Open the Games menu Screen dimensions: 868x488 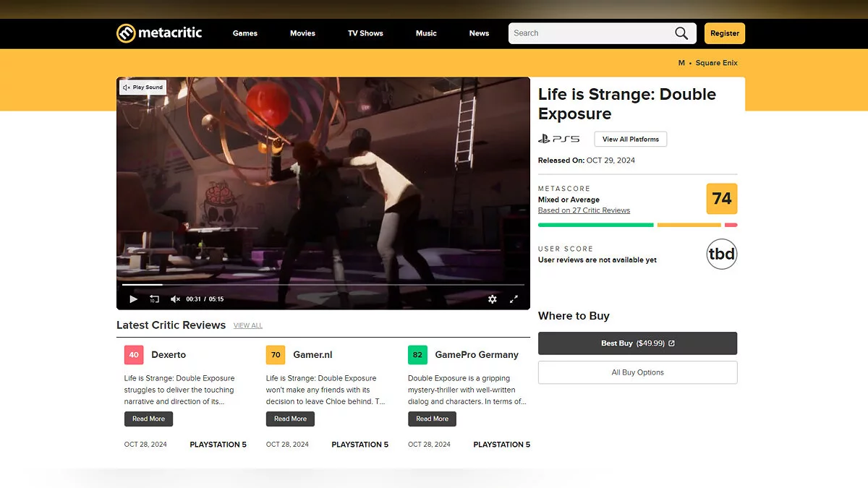(245, 33)
